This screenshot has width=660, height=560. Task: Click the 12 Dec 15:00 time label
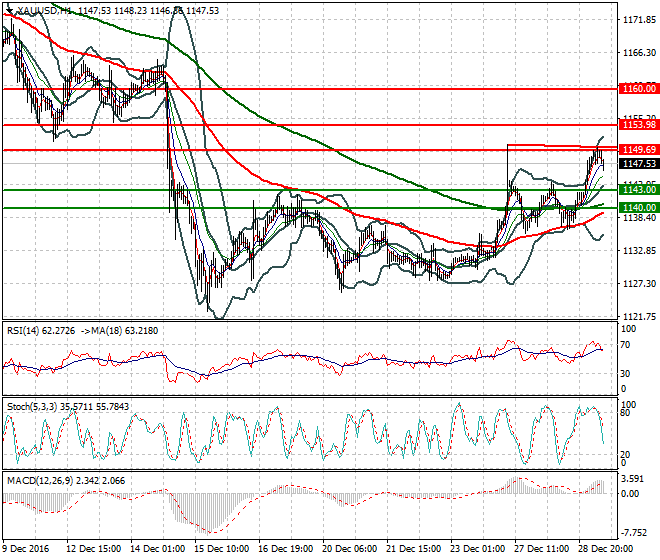pos(94,549)
